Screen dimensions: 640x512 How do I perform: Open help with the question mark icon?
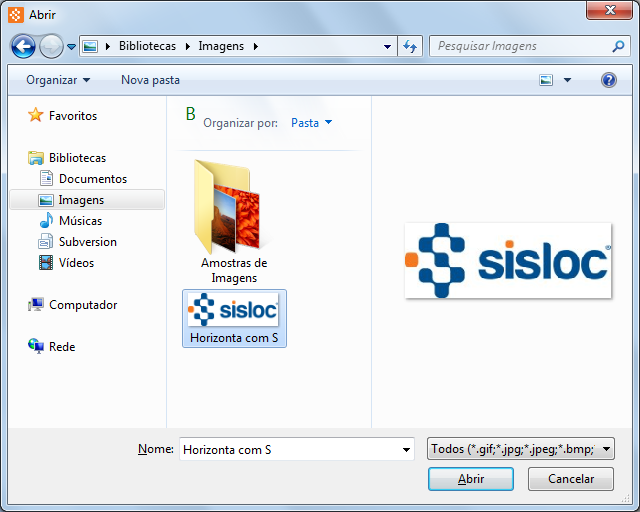(x=609, y=80)
